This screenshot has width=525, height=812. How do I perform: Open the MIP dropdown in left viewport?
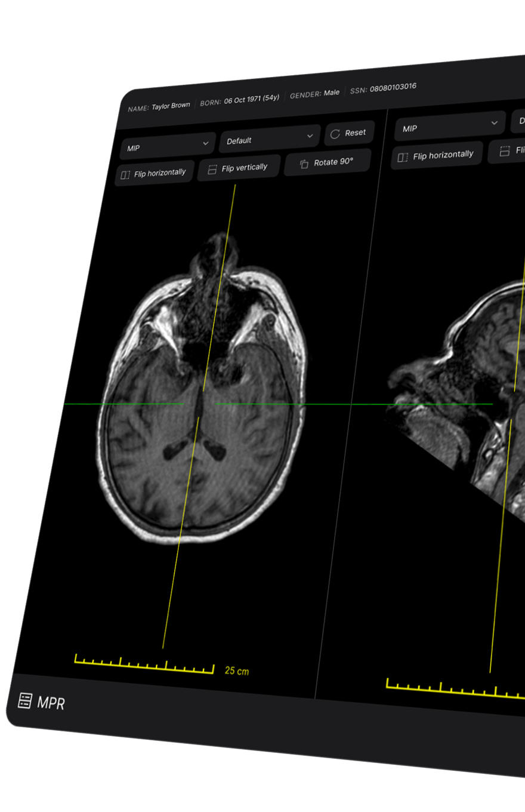(x=168, y=145)
